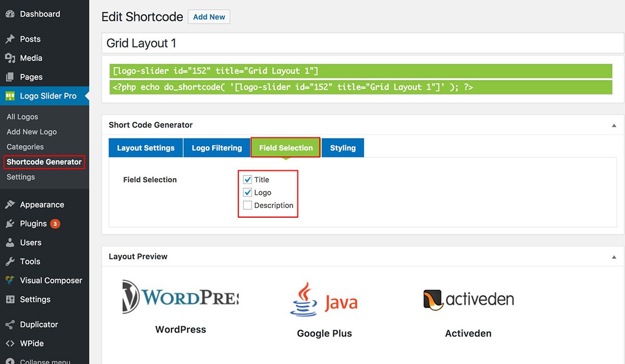The image size is (625, 364).
Task: Click the WordPress logo thumbnail
Action: coord(181,297)
